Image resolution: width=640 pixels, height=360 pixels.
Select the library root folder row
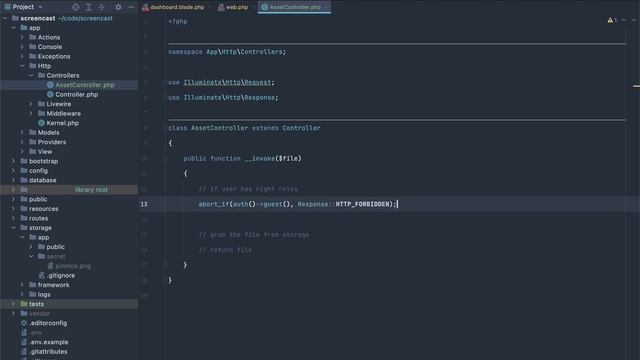coord(69,190)
